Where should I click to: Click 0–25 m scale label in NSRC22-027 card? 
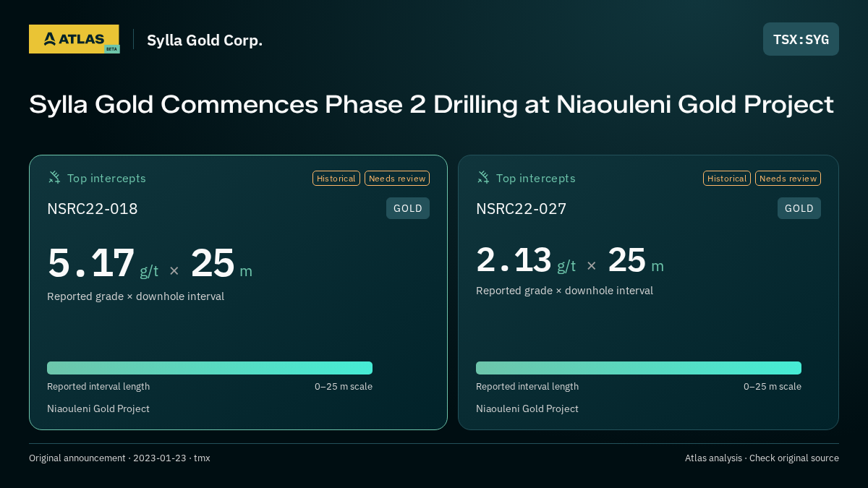pos(773,387)
